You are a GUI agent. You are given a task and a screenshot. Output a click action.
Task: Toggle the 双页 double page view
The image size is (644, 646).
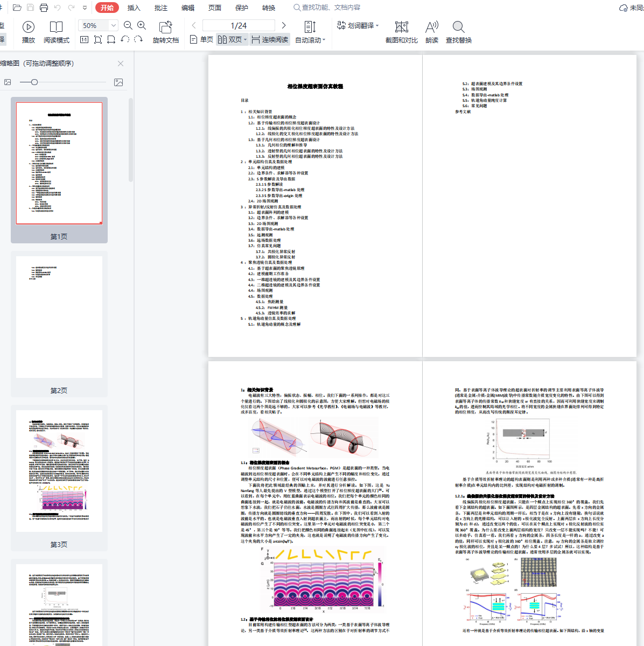point(229,39)
